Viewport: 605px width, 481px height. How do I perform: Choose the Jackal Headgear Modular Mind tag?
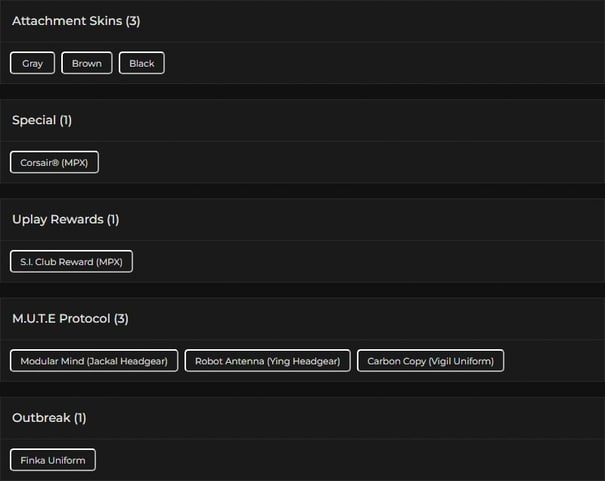tap(95, 360)
